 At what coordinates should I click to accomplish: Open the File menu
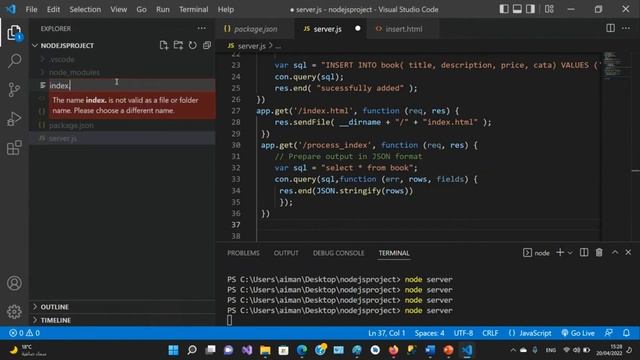pos(31,9)
